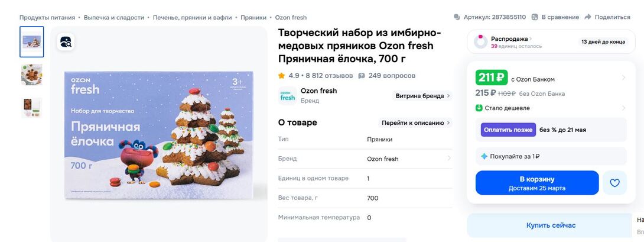The image size is (644, 242).
Task: Click the Ozon fresh brand logo
Action: tap(287, 95)
